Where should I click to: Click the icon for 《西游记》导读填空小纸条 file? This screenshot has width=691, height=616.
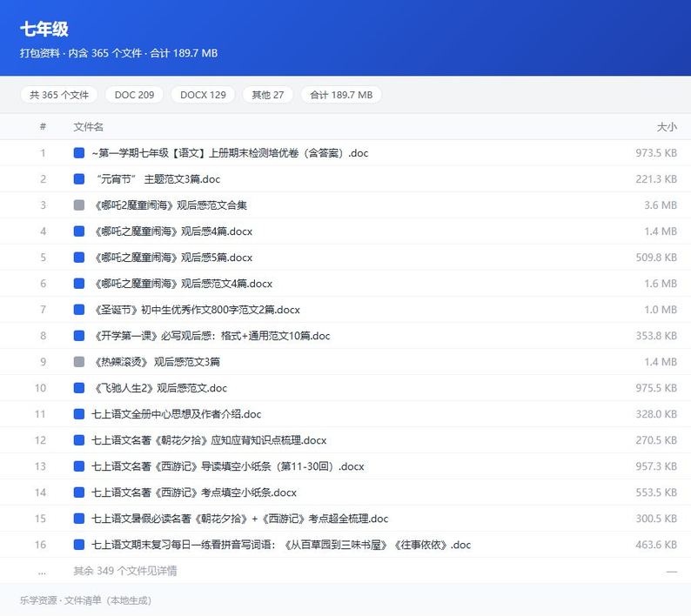[79, 466]
